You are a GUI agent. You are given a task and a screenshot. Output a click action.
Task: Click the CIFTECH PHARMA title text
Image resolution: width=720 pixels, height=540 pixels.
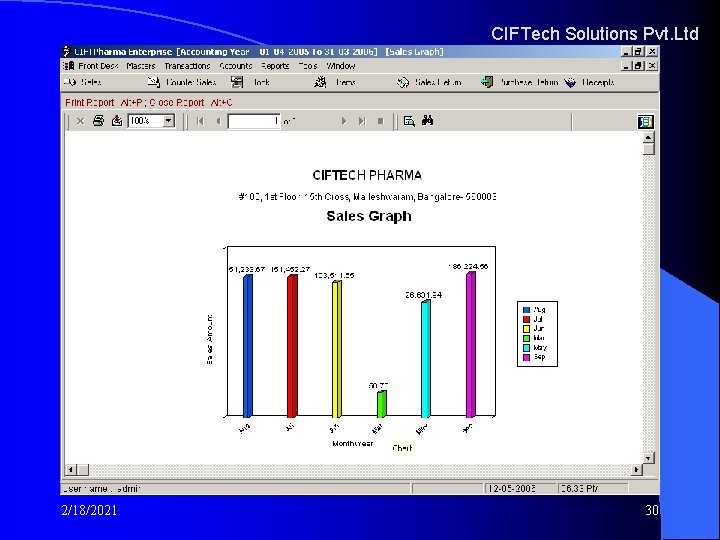tap(367, 175)
